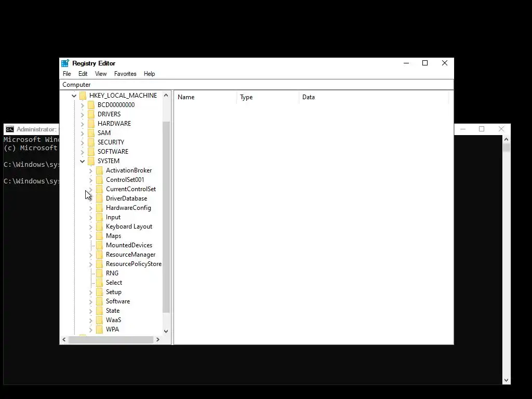The image size is (532, 399).
Task: Click the SAM folder icon
Action: 91,133
